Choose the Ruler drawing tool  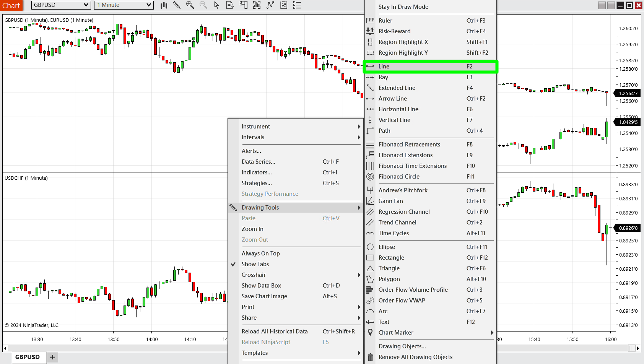coord(385,21)
